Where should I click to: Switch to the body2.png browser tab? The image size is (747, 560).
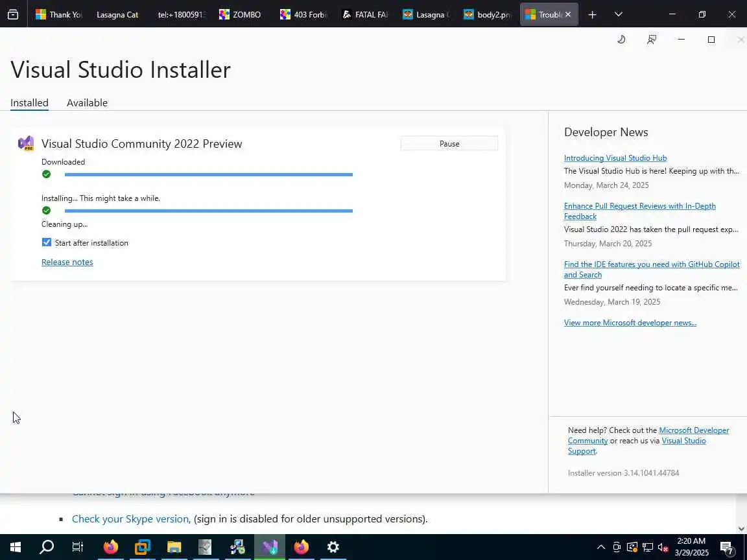coord(487,15)
